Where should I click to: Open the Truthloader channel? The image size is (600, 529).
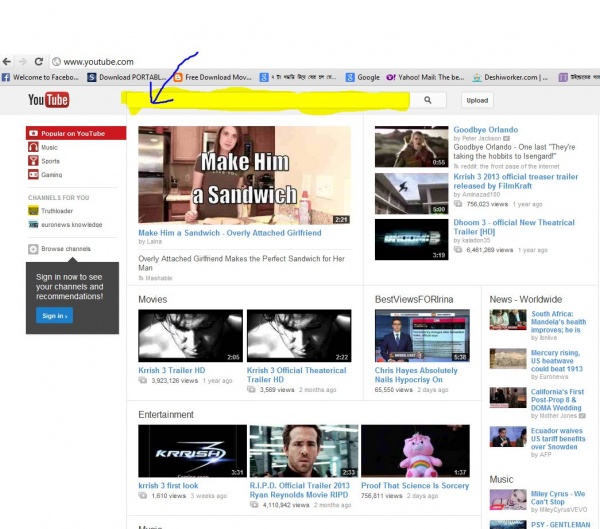pyautogui.click(x=57, y=211)
